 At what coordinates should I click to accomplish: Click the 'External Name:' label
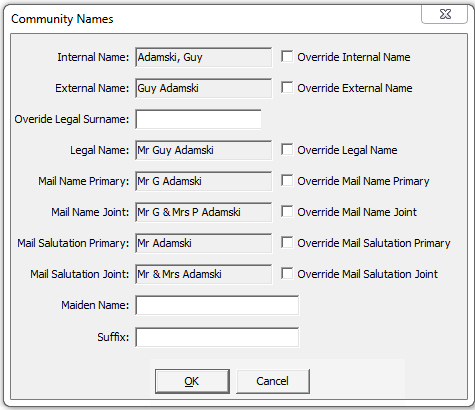pos(92,88)
